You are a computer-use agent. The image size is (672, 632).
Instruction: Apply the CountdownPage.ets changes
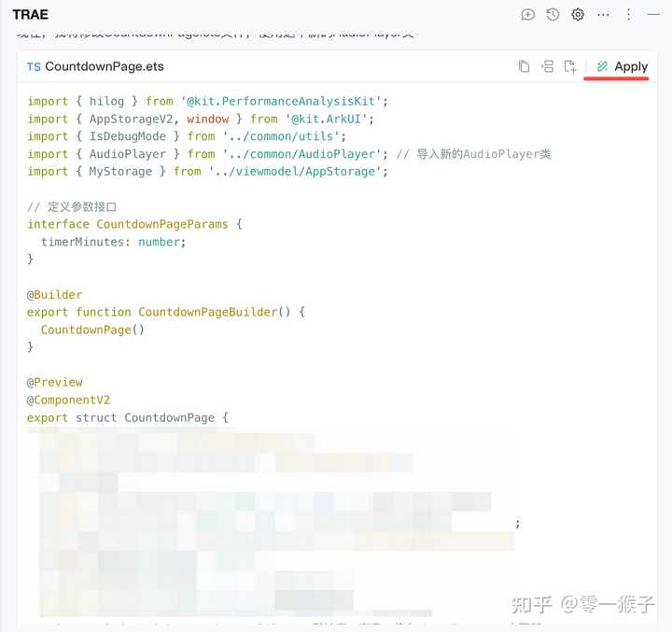(622, 66)
